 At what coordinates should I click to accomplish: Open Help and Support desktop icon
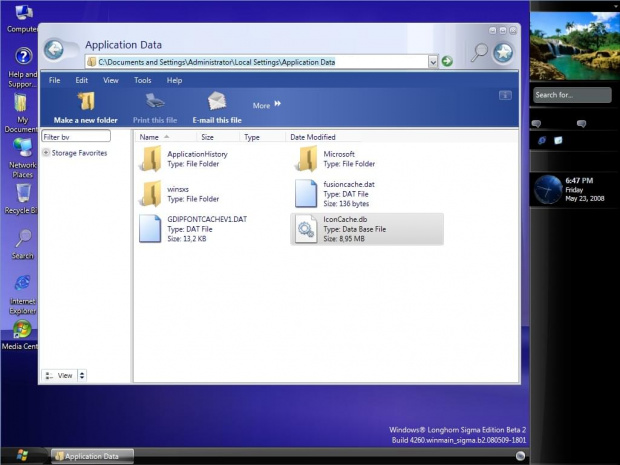coord(23,56)
